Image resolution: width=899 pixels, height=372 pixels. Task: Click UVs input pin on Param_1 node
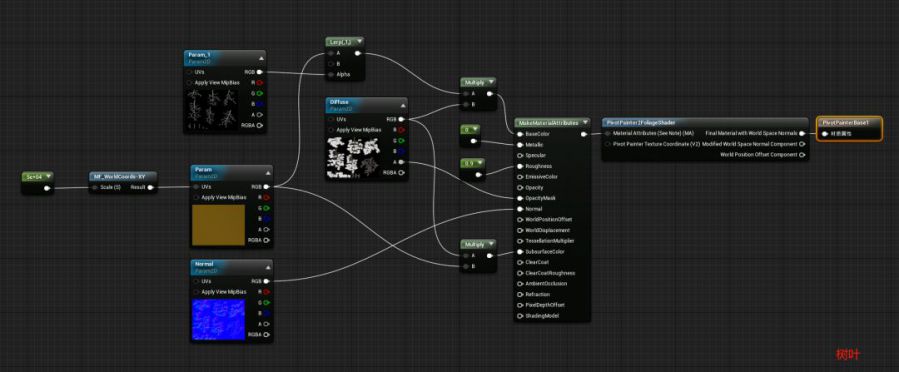(189, 72)
